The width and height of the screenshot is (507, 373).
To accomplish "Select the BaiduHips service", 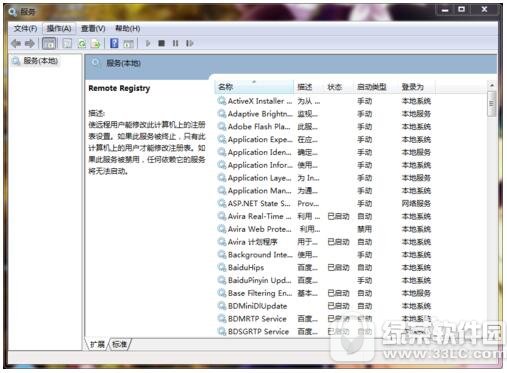I will click(x=324, y=267).
